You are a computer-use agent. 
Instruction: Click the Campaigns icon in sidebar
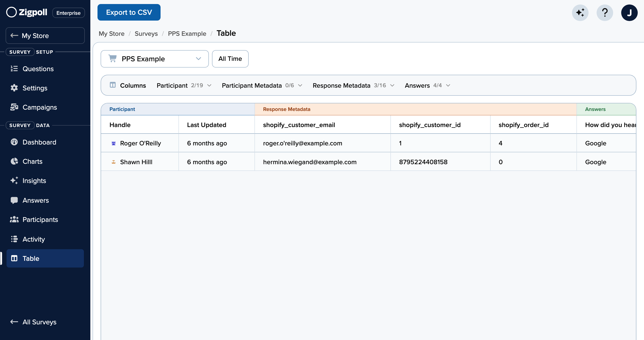[14, 107]
